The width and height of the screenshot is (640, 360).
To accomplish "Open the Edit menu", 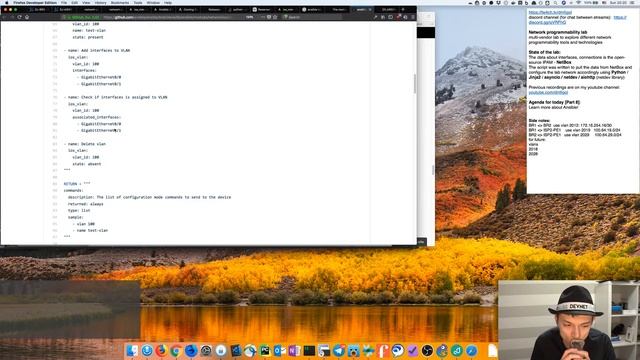I will click(x=75, y=2).
